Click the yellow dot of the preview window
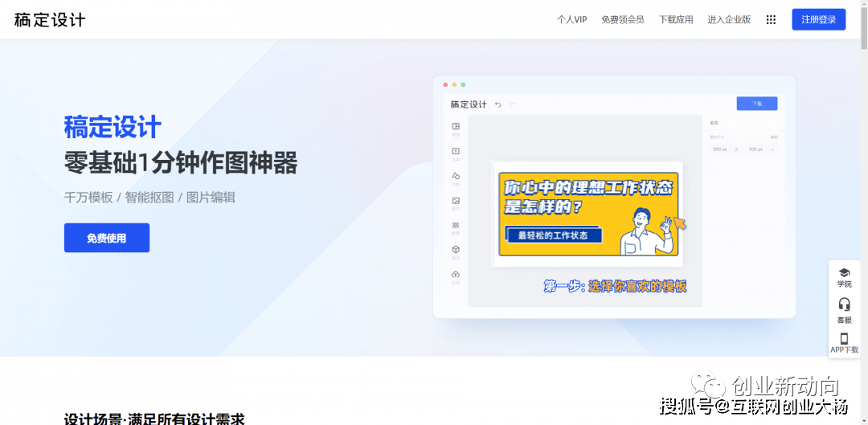Viewport: 868px width, 425px height. pos(454,84)
